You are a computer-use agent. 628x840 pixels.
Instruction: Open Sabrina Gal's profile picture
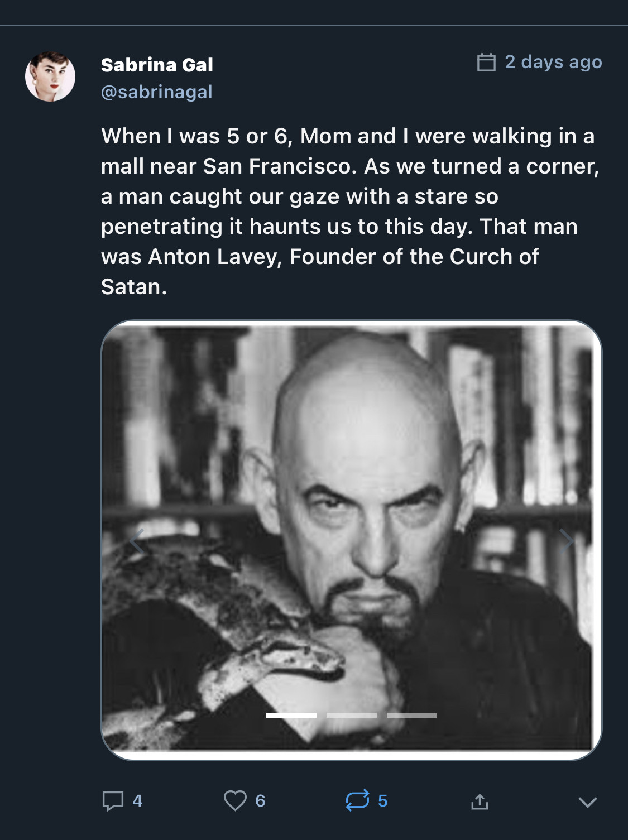pyautogui.click(x=50, y=76)
